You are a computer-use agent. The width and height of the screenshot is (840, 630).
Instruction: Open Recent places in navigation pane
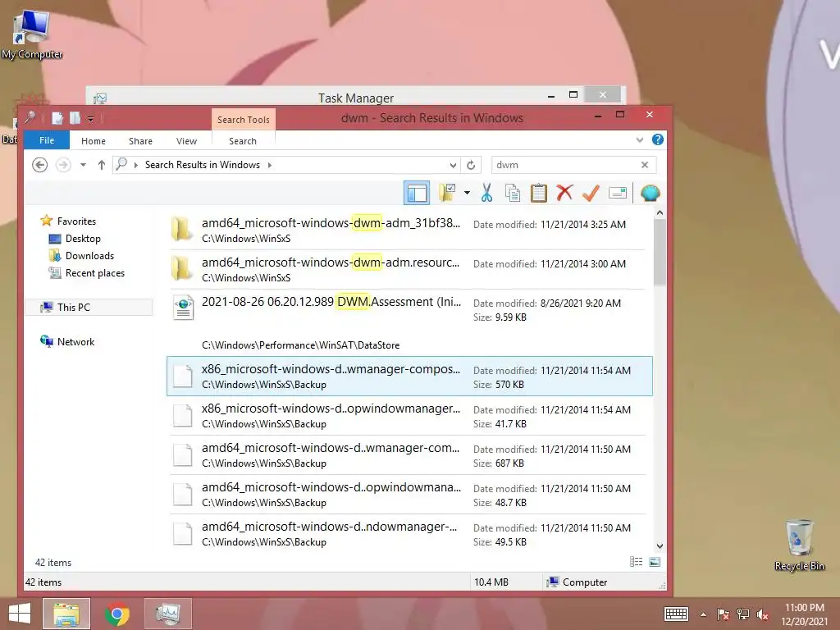95,273
